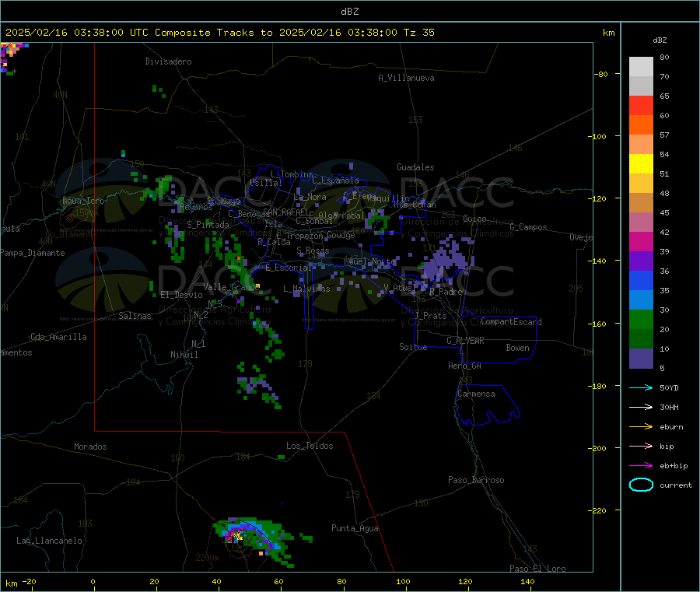The width and height of the screenshot is (700, 592).
Task: Click the 'Aero_GA' map label
Action: [x=465, y=366]
